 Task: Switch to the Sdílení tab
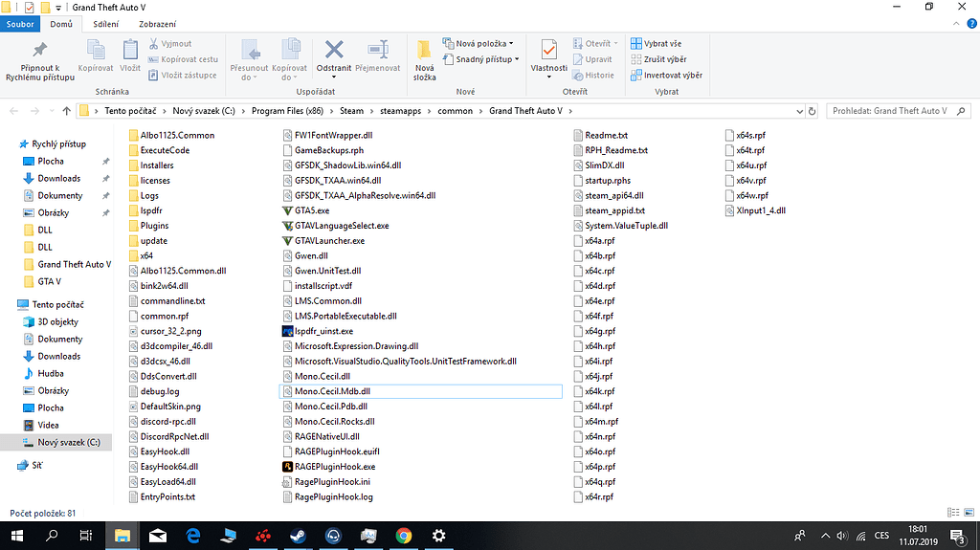(x=105, y=24)
